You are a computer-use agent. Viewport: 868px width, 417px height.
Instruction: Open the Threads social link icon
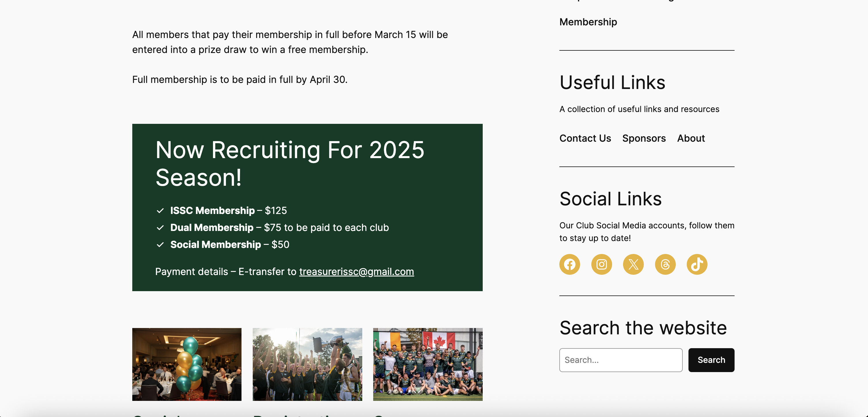point(665,264)
